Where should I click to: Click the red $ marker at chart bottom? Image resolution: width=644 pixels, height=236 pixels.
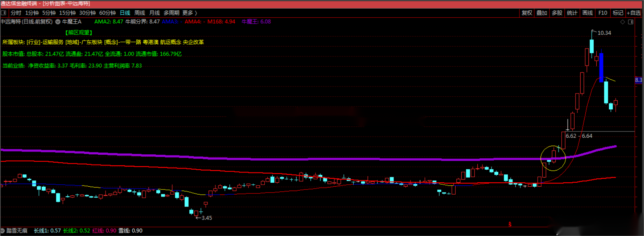point(510,224)
